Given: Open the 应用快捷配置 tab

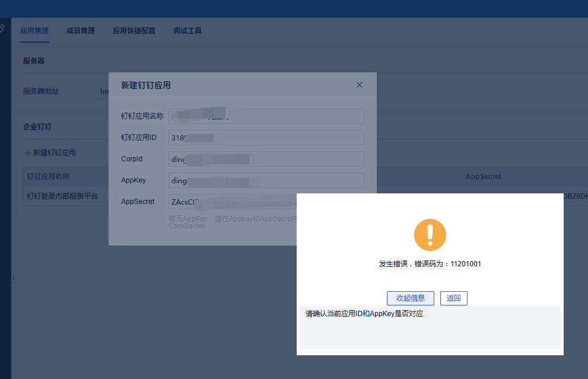Looking at the screenshot, I should coord(134,31).
